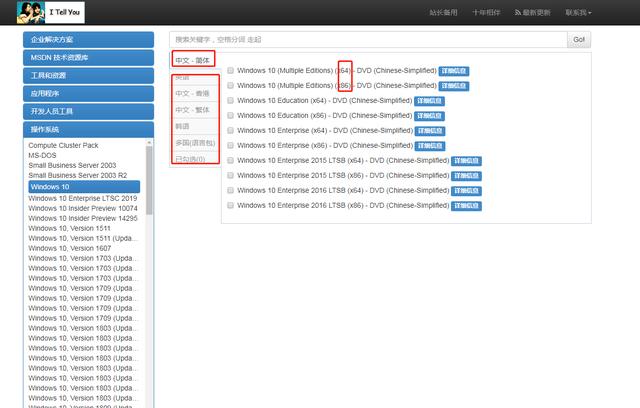Click the OS list scrollbar thumb
Screen dimensions: 640x408
point(149,180)
